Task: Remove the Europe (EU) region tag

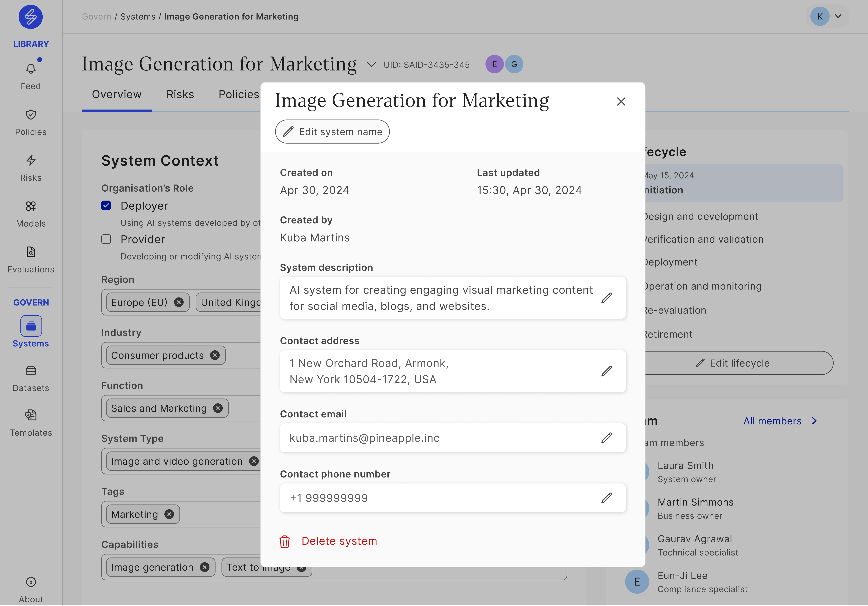Action: (179, 302)
